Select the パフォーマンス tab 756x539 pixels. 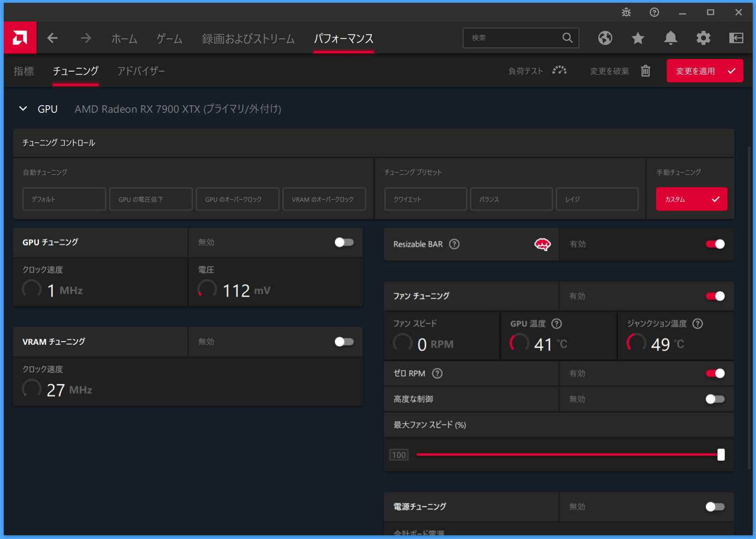[x=344, y=38]
